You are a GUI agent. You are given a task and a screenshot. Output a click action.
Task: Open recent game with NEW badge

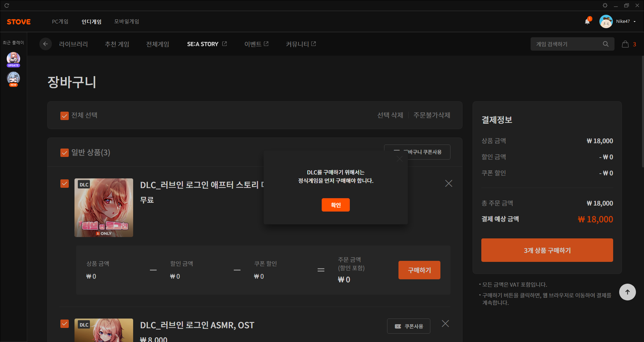tap(13, 79)
